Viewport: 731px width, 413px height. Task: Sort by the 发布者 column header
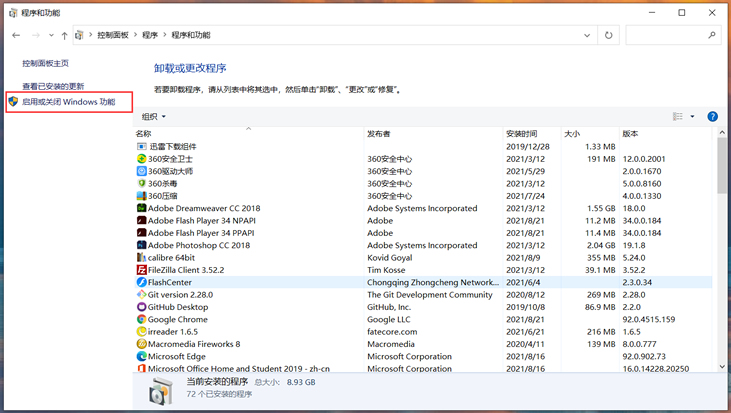[x=433, y=134]
